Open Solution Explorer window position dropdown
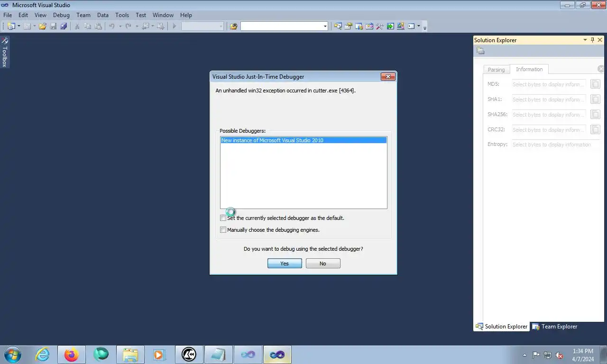 pyautogui.click(x=585, y=40)
